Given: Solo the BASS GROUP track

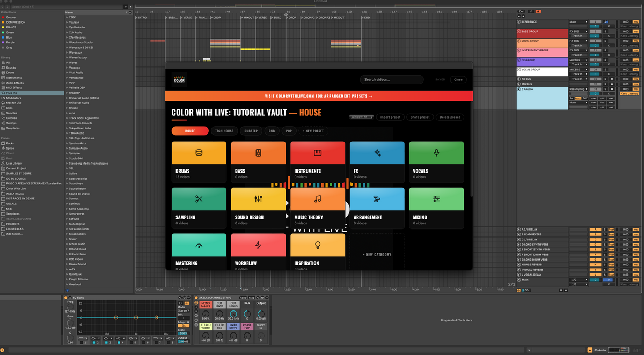Looking at the screenshot, I should [x=605, y=31].
